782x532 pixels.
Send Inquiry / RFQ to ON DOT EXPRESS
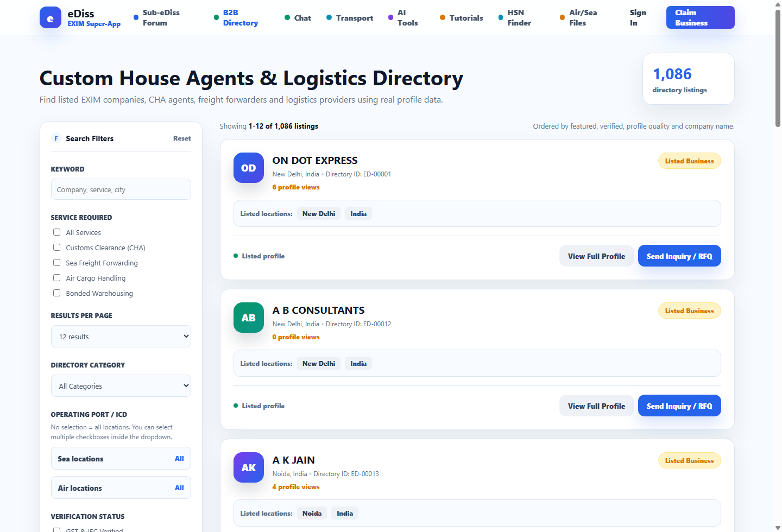[679, 256]
